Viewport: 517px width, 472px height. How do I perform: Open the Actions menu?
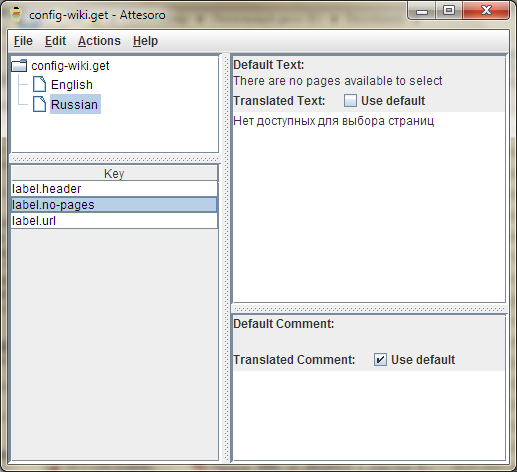coord(99,41)
